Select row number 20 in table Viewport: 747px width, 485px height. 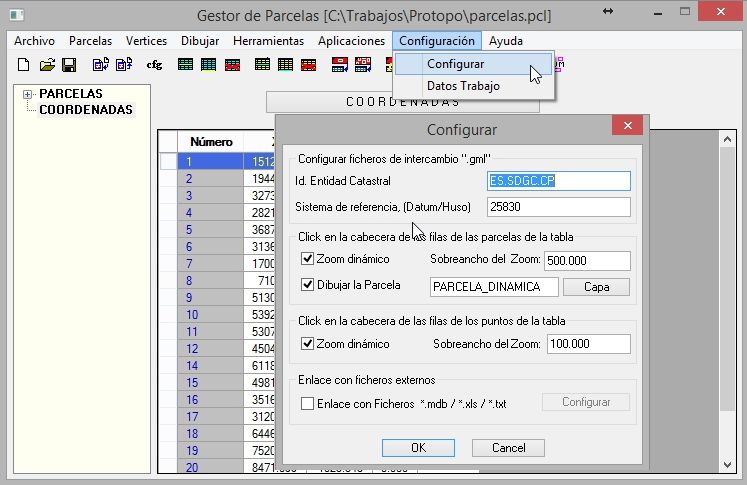coord(211,467)
